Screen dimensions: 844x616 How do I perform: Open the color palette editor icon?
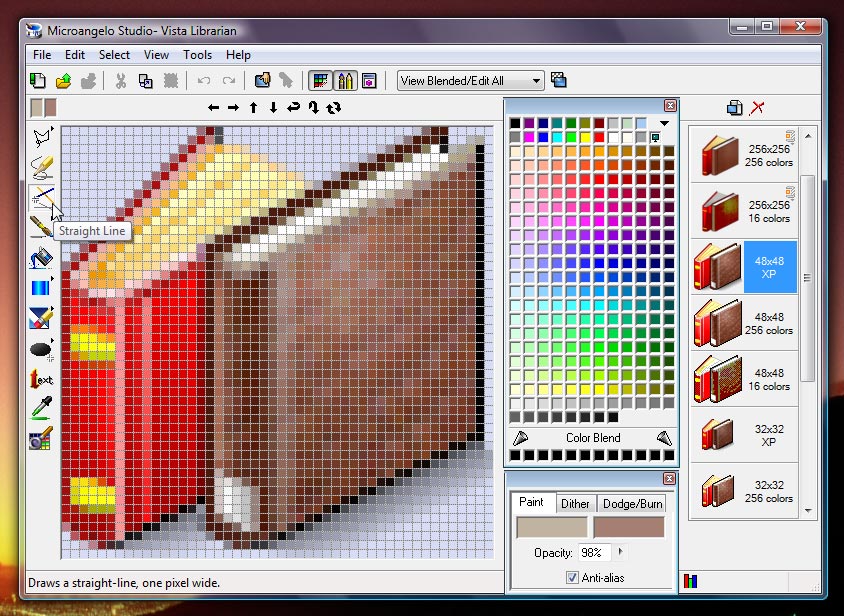tap(40, 438)
